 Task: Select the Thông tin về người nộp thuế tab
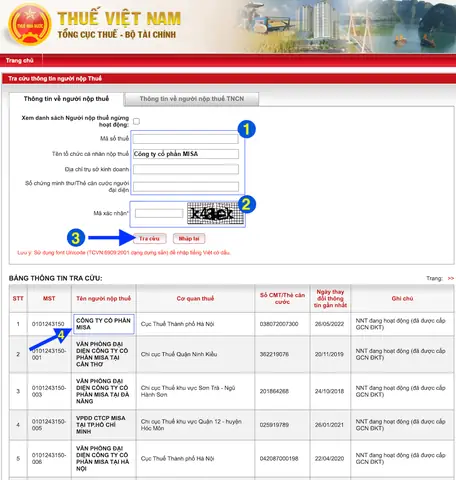click(x=66, y=99)
